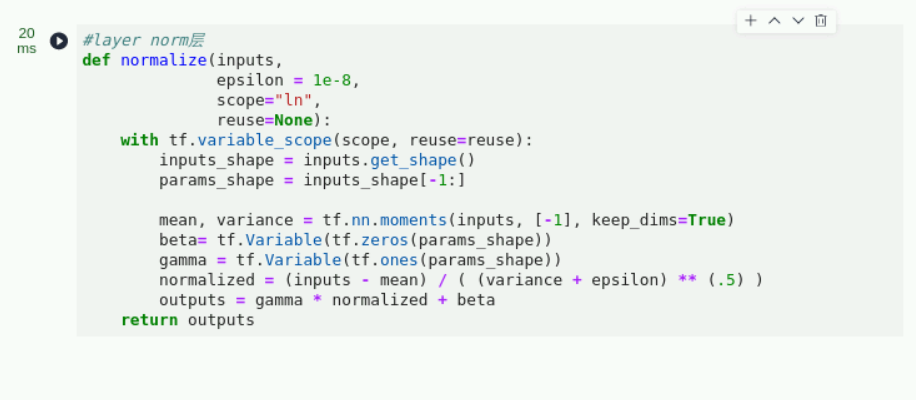The width and height of the screenshot is (916, 400).
Task: Click 'True' in keep_dims=True
Action: (706, 220)
